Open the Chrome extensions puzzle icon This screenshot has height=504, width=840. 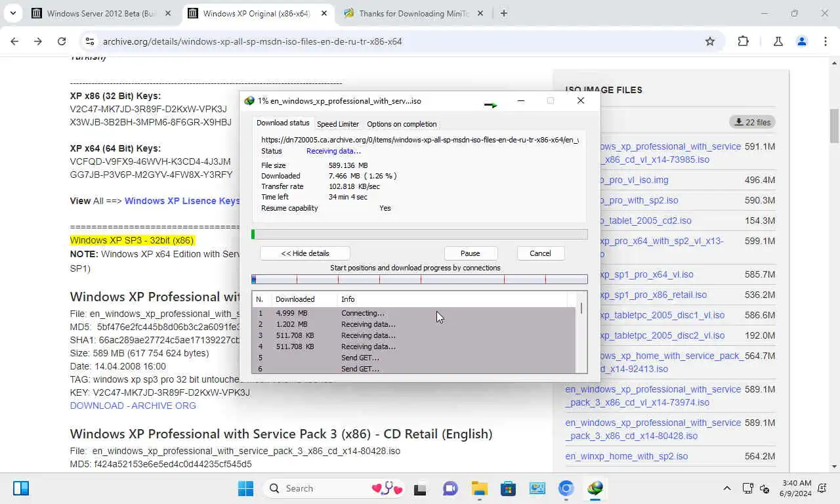pyautogui.click(x=743, y=41)
